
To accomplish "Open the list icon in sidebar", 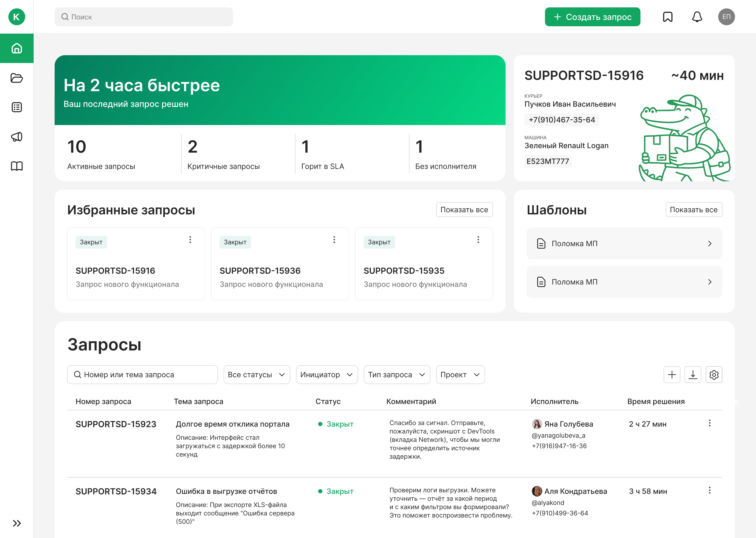I will coord(17,107).
